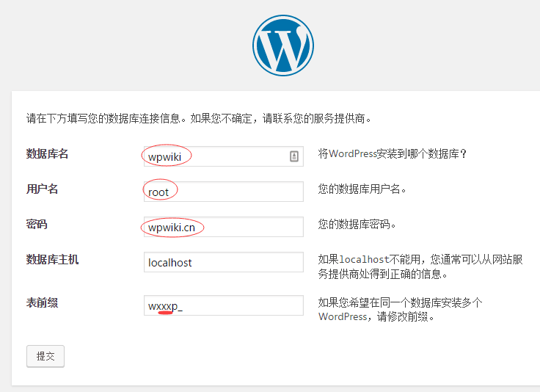This screenshot has height=392, width=540.
Task: Click the 数据库名 label
Action: [x=47, y=153]
